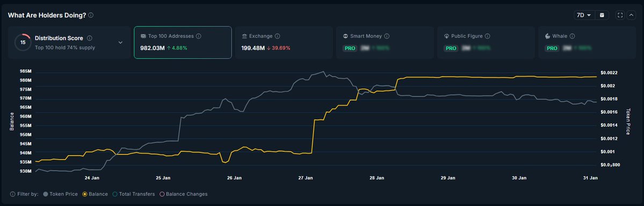Viewport: 644px width, 206px height.
Task: Select the Public Figure tab card
Action: (486, 42)
